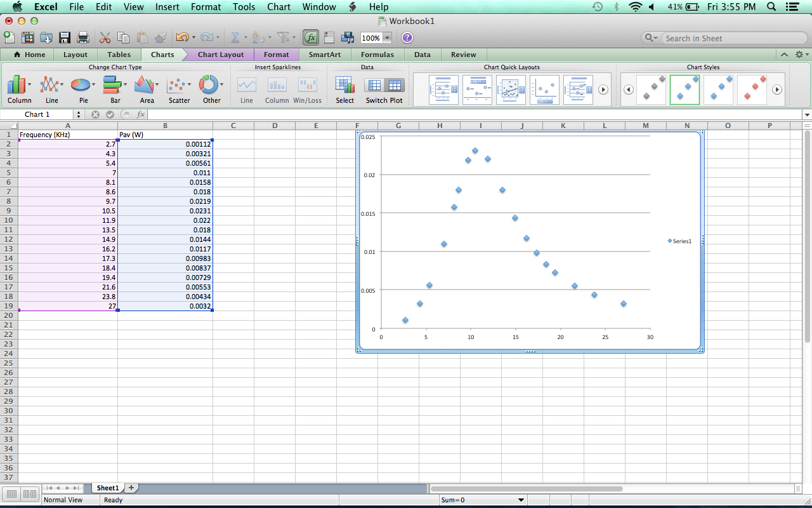This screenshot has height=508, width=812.
Task: Switch to the Layout tab
Action: coord(75,55)
